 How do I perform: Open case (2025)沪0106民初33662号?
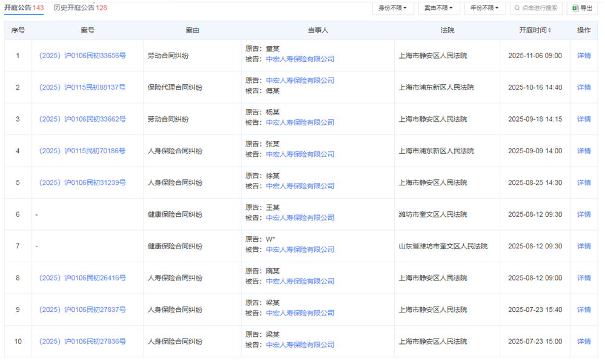point(82,119)
